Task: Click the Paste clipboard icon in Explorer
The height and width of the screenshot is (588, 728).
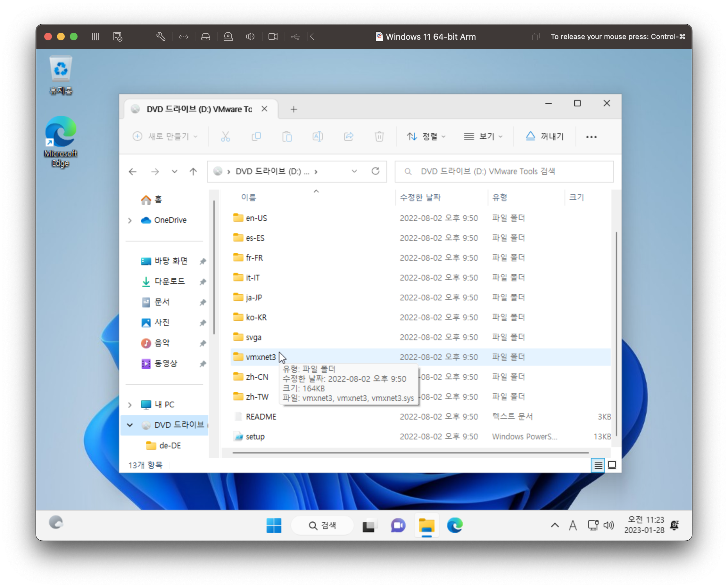Action: 287,136
